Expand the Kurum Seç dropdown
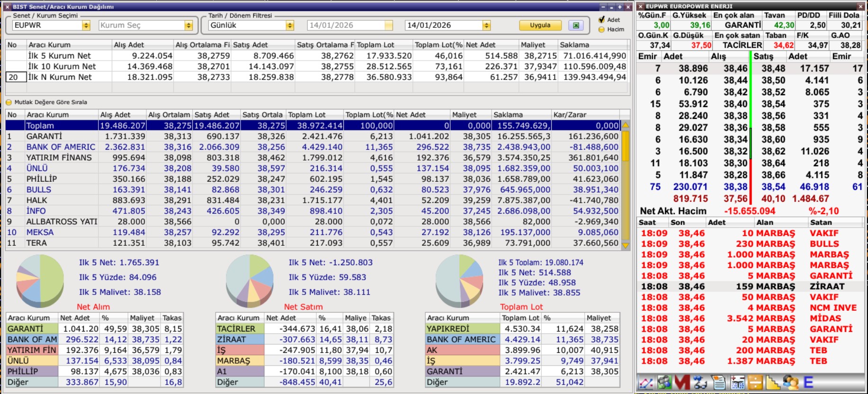This screenshot has width=868, height=394. pos(188,26)
